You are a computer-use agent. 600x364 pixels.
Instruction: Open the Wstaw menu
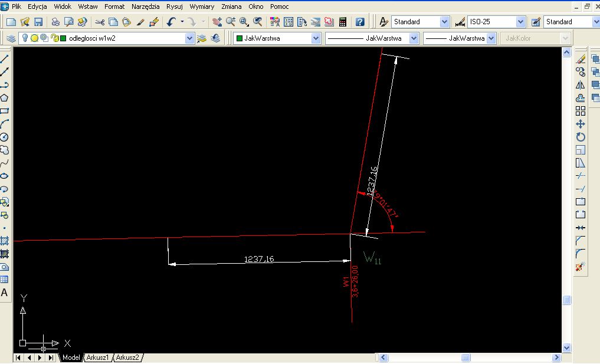88,6
